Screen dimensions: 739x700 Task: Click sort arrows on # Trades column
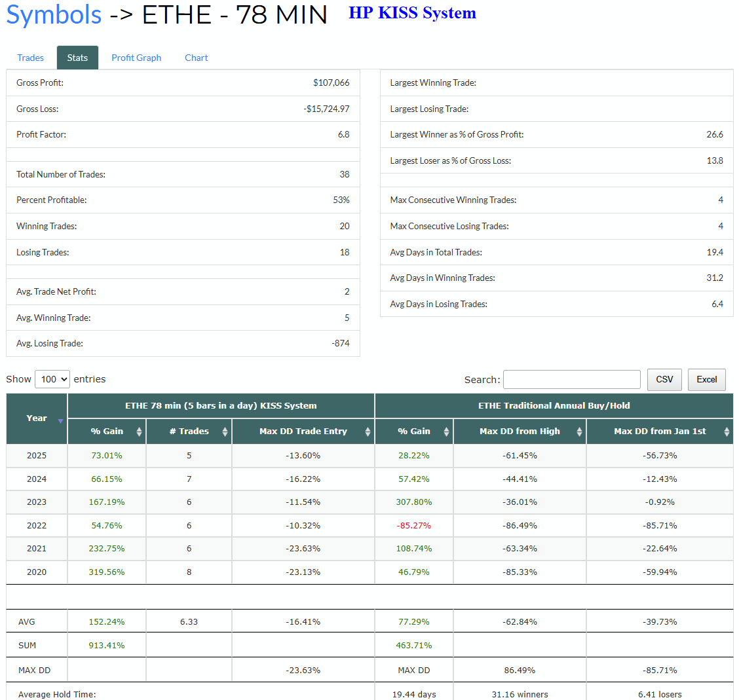(225, 432)
